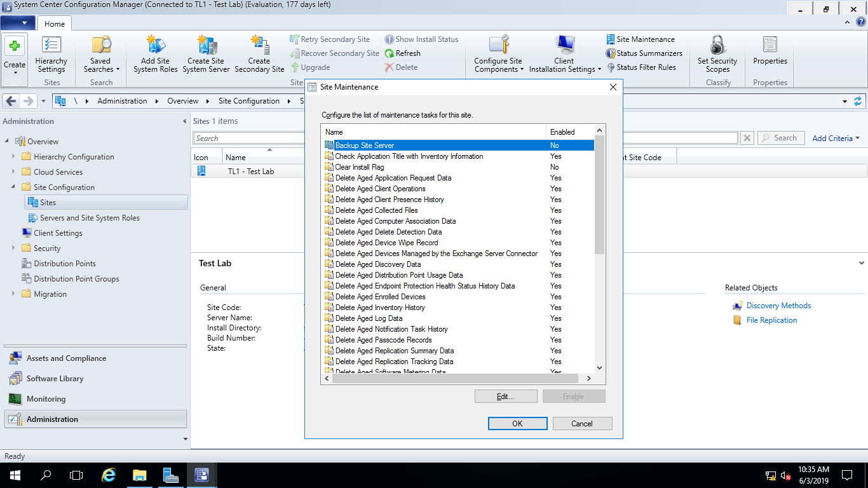Screen dimensions: 868x488
Task: Select the Home ribbon tab
Action: point(55,24)
